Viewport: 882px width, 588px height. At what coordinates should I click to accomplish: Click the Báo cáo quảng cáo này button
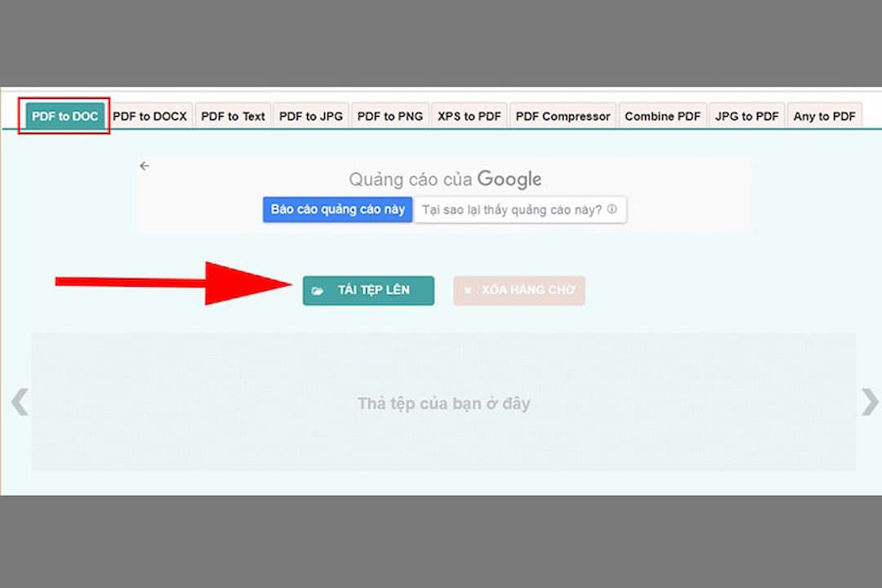pyautogui.click(x=337, y=209)
